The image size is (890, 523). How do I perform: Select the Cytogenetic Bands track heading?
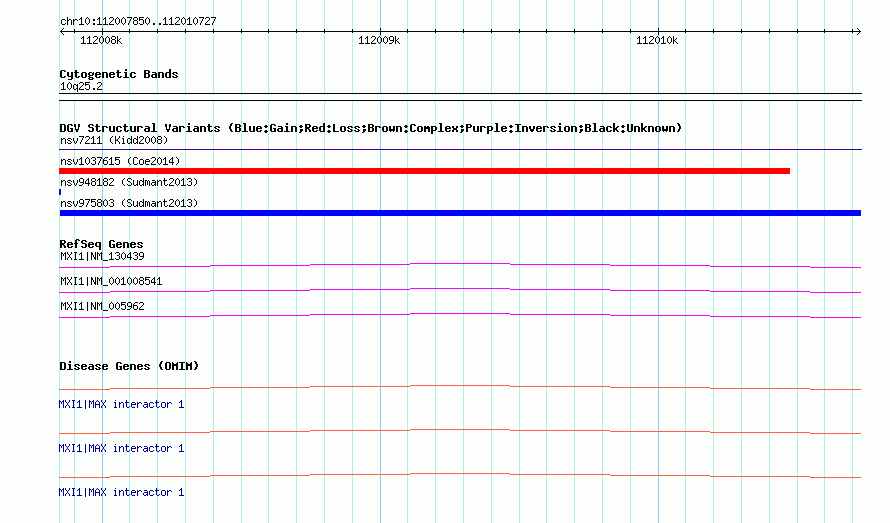click(x=119, y=74)
